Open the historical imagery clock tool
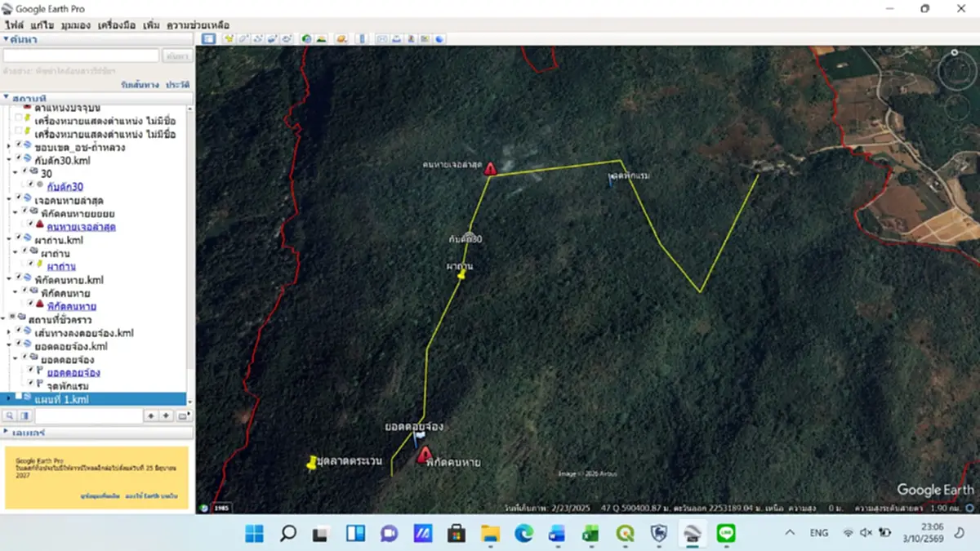980x551 pixels. coord(307,38)
